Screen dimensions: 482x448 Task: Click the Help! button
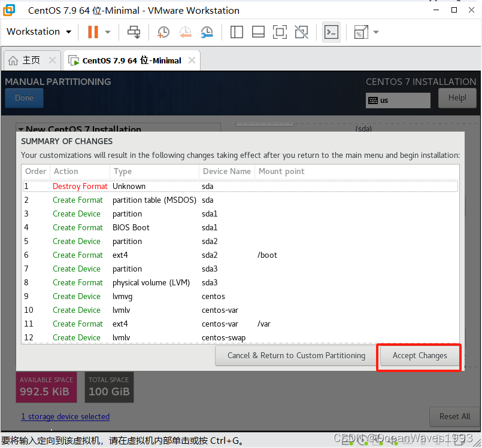click(457, 98)
